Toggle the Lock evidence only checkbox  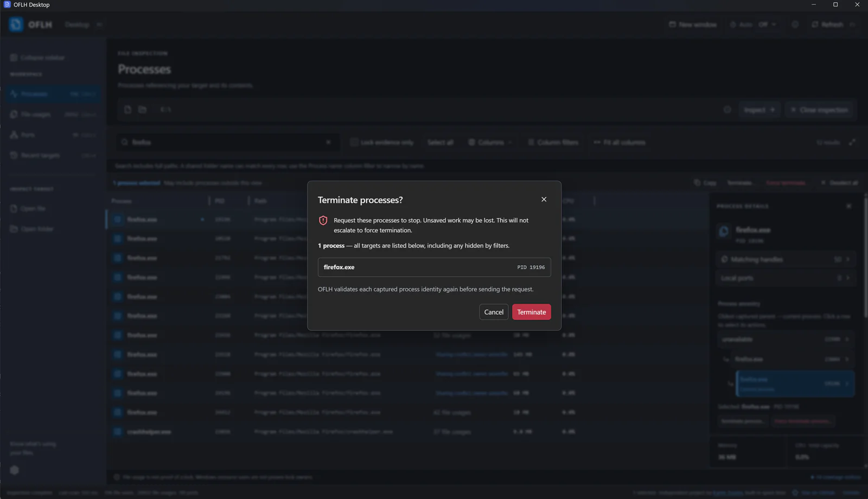click(x=354, y=142)
